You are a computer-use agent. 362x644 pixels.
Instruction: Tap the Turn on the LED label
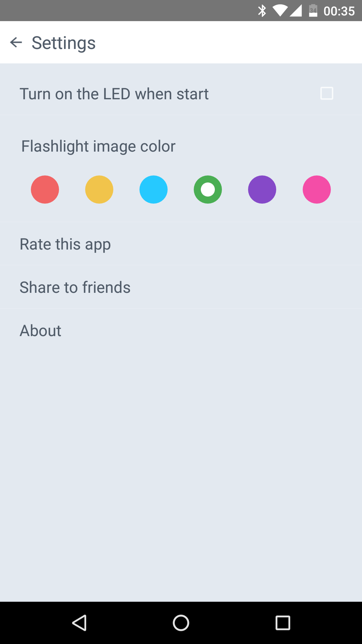[x=114, y=94]
